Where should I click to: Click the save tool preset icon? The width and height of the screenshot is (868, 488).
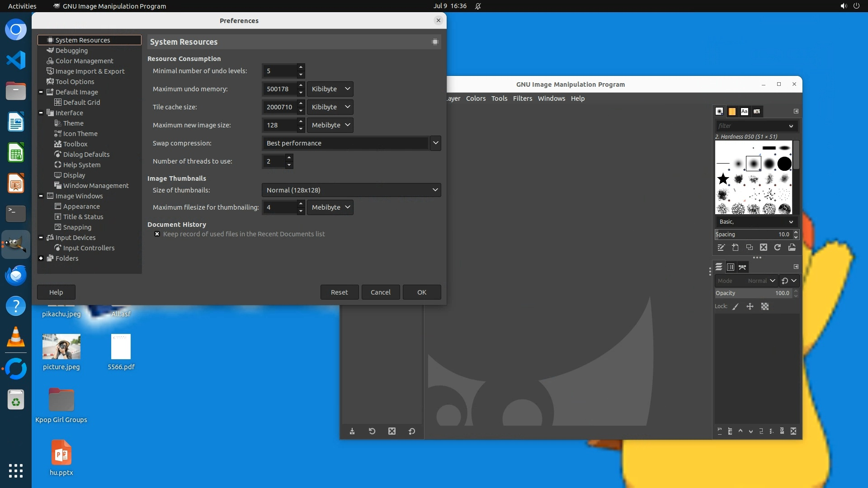[352, 432]
